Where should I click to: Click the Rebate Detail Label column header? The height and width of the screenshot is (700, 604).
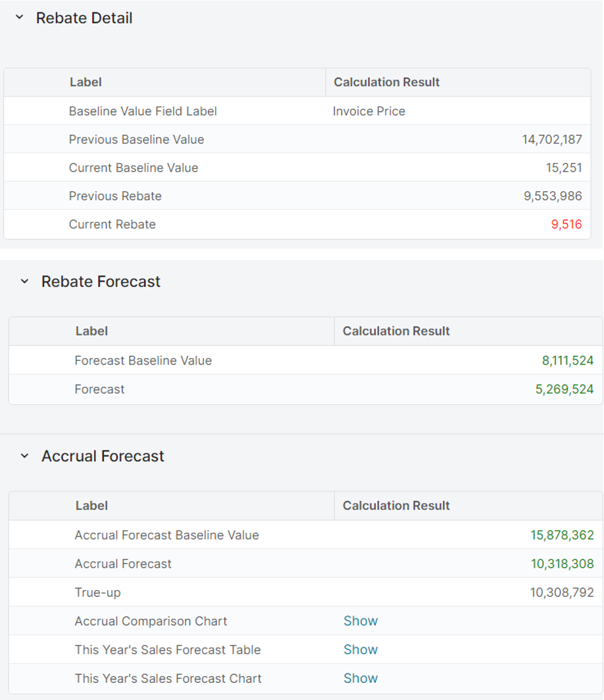pos(86,82)
